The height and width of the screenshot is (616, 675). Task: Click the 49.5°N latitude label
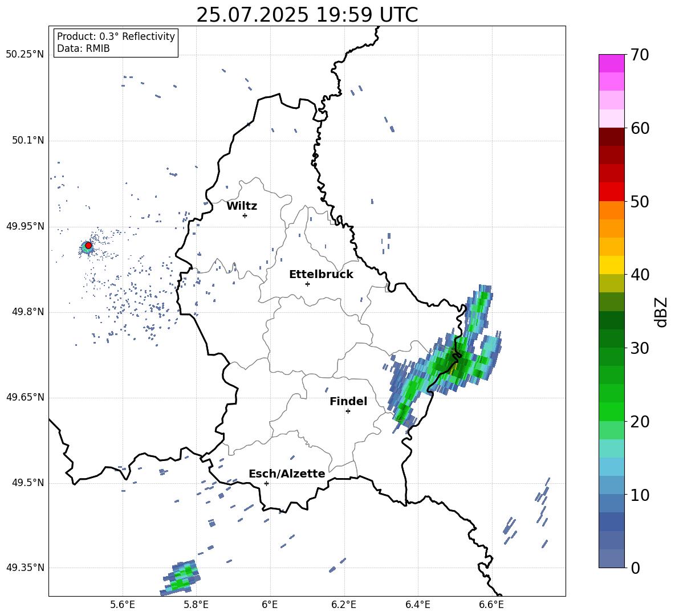point(28,483)
